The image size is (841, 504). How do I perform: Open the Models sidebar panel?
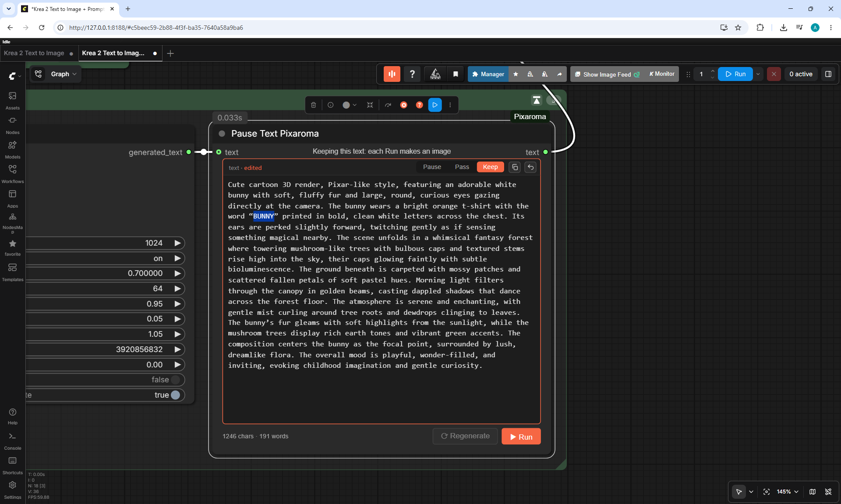(12, 150)
